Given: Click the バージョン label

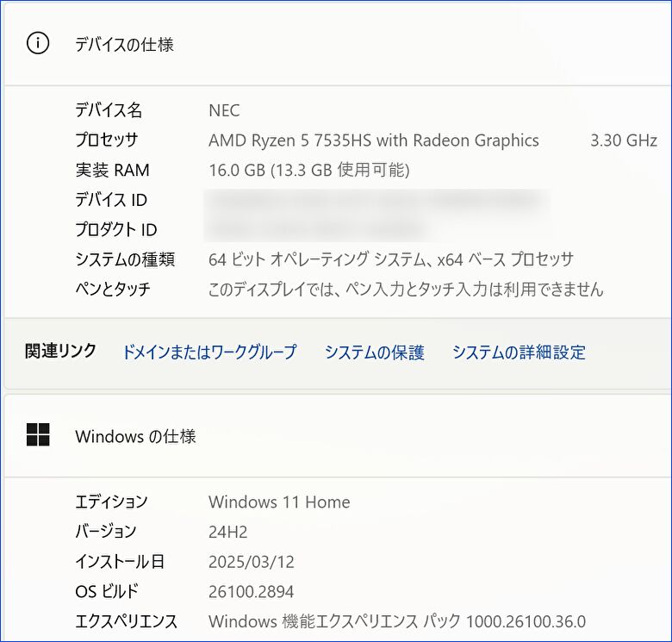Looking at the screenshot, I should [x=106, y=532].
